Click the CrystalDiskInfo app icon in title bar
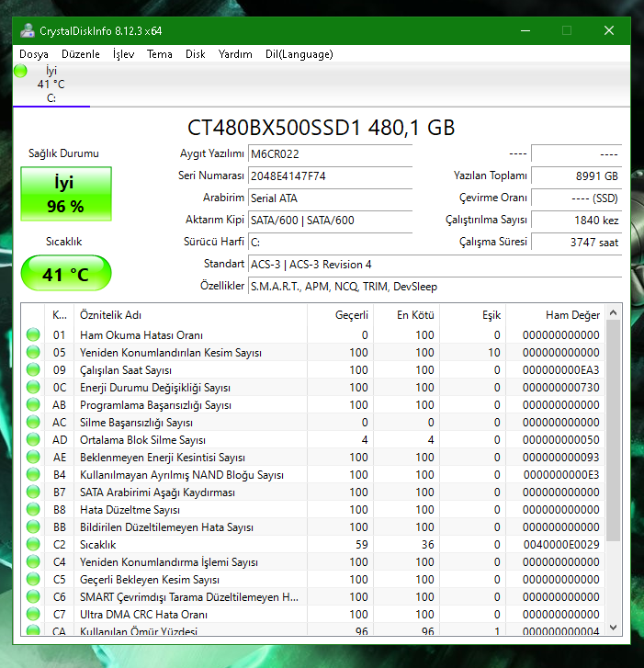 [x=27, y=30]
